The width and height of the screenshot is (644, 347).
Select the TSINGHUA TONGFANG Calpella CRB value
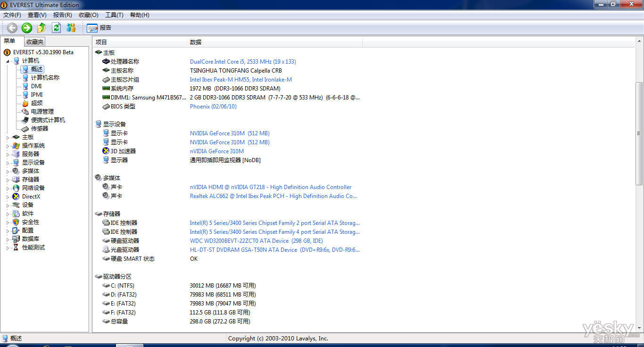click(236, 71)
